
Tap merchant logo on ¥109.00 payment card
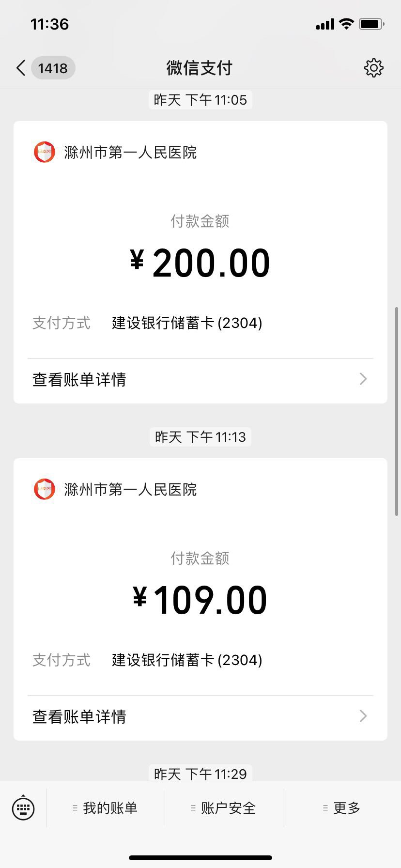[x=45, y=489]
